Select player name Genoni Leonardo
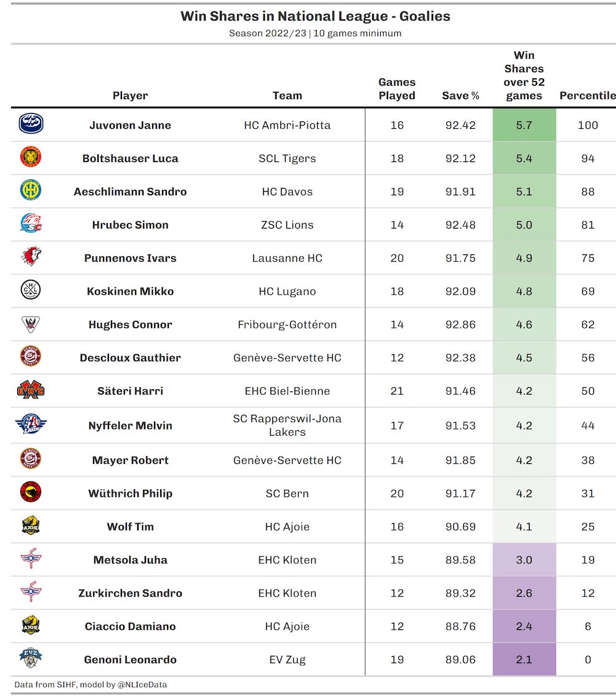The image size is (616, 697). tap(130, 659)
